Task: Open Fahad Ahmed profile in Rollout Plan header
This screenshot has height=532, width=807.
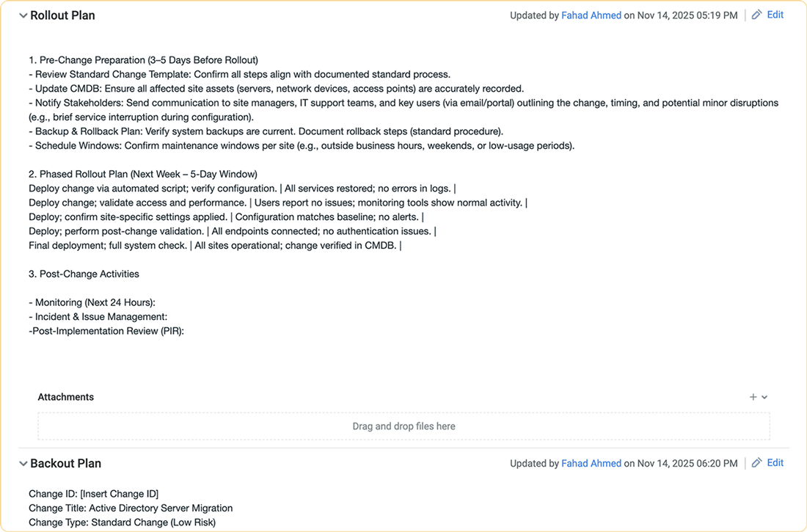Action: pyautogui.click(x=591, y=15)
